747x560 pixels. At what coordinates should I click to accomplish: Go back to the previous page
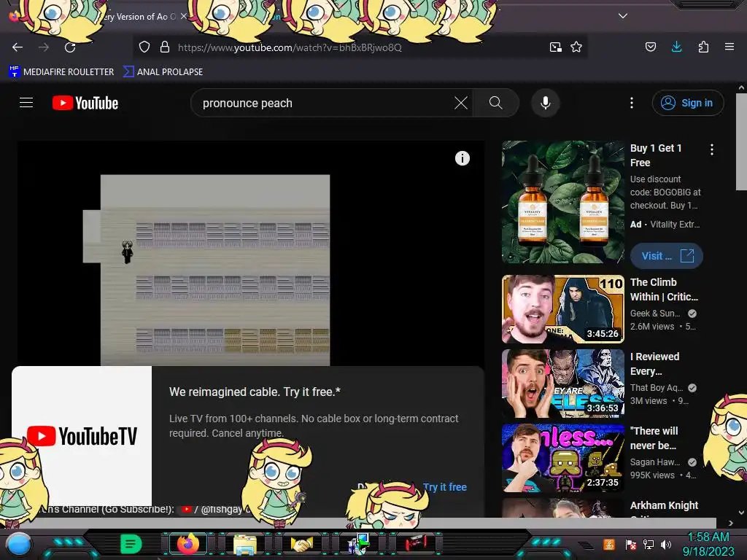[x=18, y=47]
